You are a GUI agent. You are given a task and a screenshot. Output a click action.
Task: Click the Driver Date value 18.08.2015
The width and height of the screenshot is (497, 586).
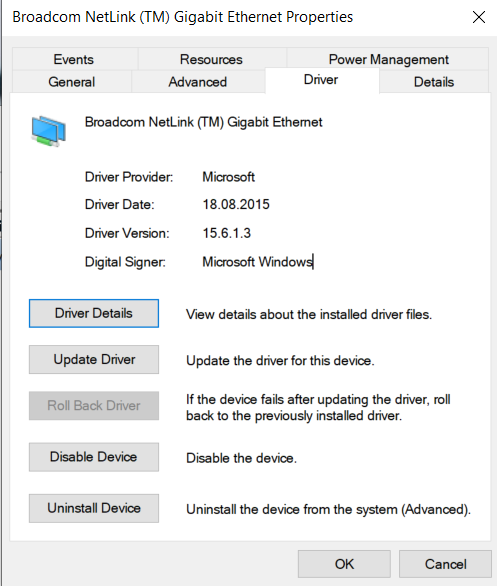[236, 204]
